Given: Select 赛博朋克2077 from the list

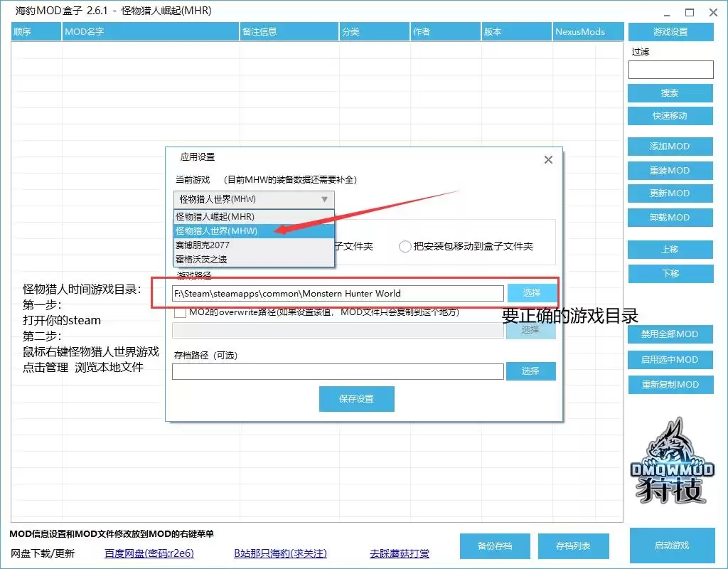Looking at the screenshot, I should [x=254, y=245].
